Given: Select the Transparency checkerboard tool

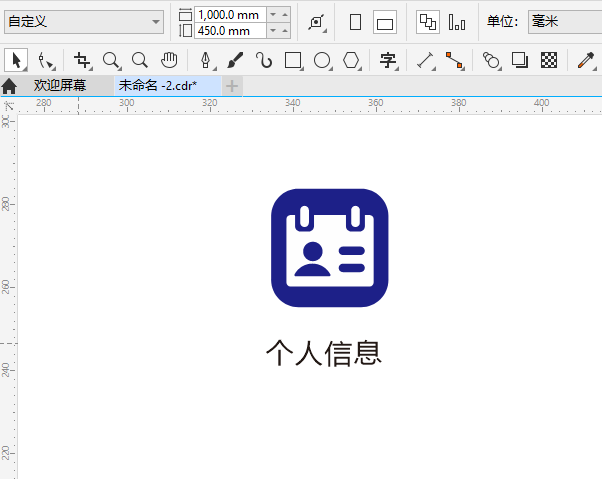Looking at the screenshot, I should click(549, 61).
